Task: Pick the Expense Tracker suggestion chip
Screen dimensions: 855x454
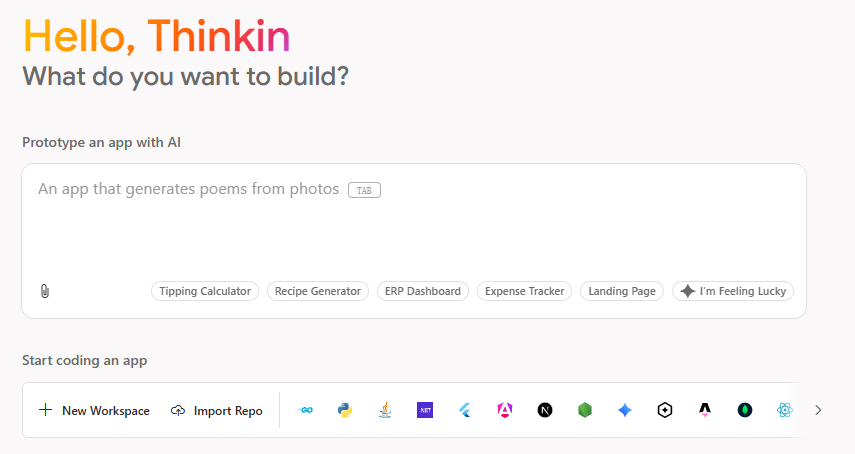Action: pos(525,291)
